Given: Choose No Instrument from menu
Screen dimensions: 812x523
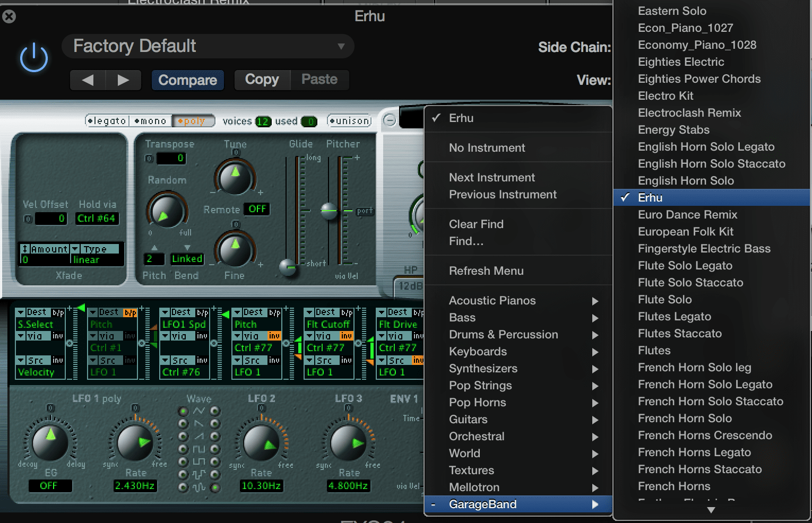Looking at the screenshot, I should (x=519, y=147).
